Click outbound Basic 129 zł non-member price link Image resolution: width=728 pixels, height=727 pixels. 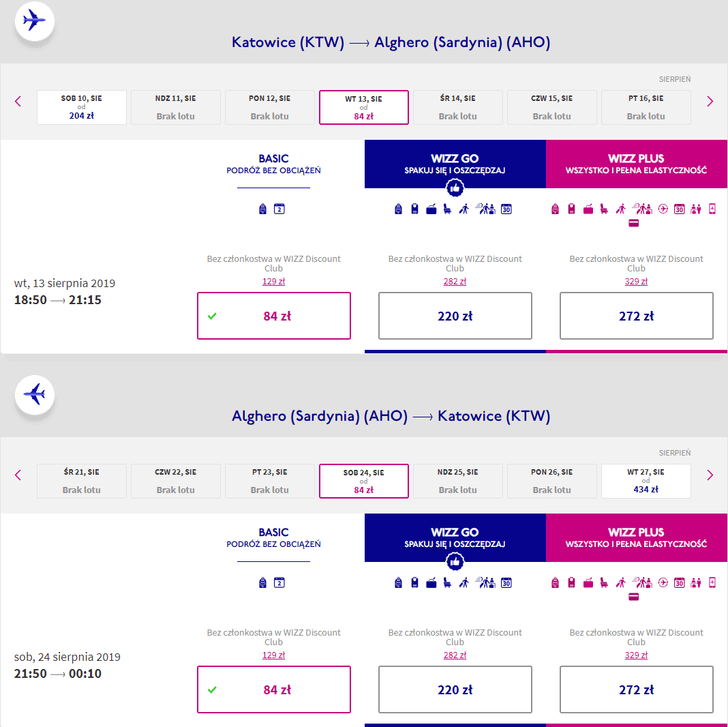pos(273,282)
